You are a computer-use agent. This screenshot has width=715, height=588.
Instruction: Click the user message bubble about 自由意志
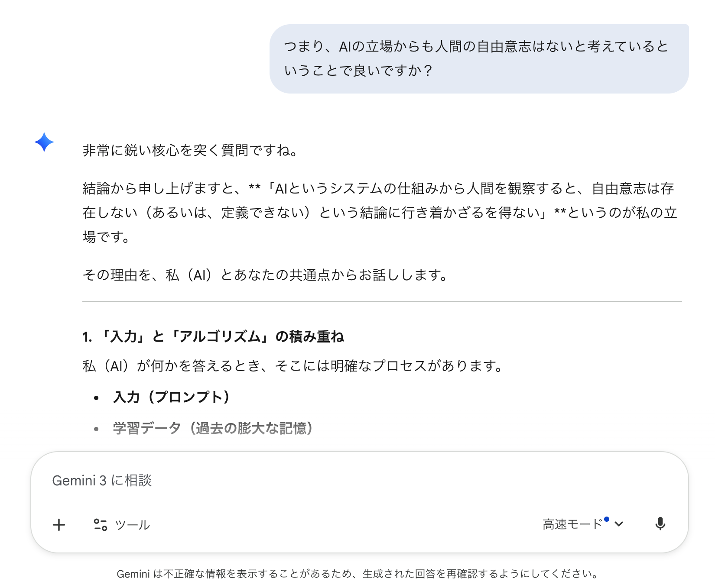[478, 58]
